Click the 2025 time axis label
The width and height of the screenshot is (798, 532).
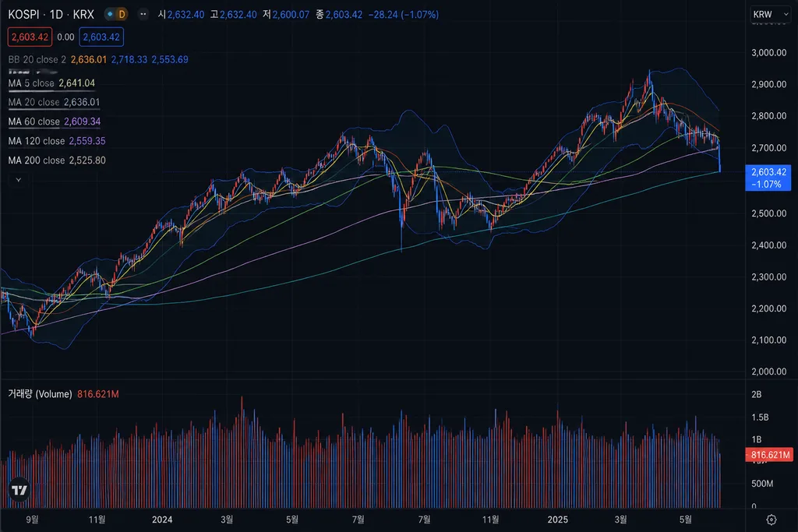pos(557,520)
